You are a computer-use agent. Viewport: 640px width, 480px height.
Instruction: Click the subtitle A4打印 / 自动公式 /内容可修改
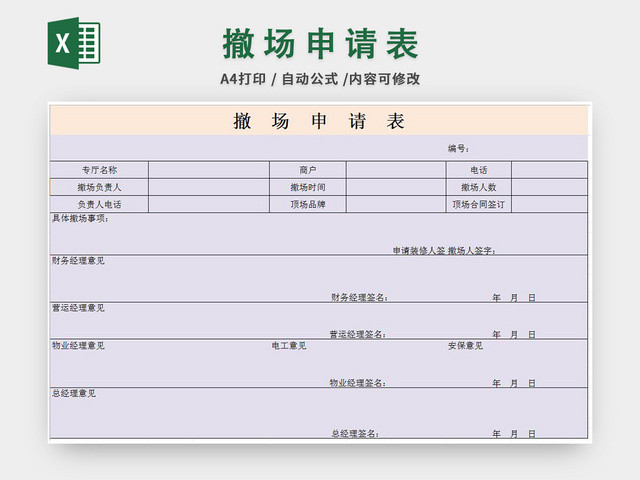point(320,79)
